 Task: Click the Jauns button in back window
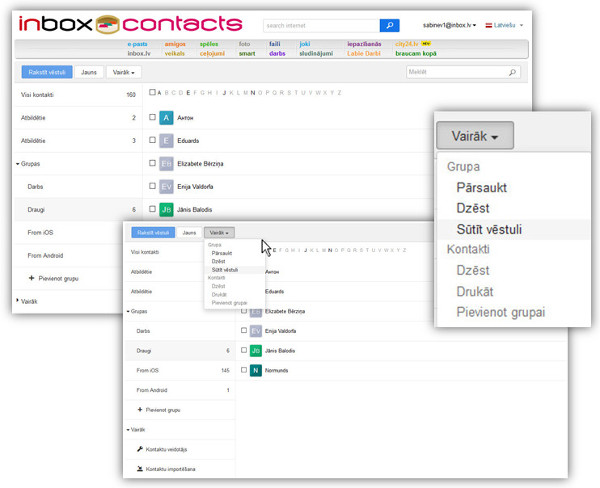click(89, 72)
